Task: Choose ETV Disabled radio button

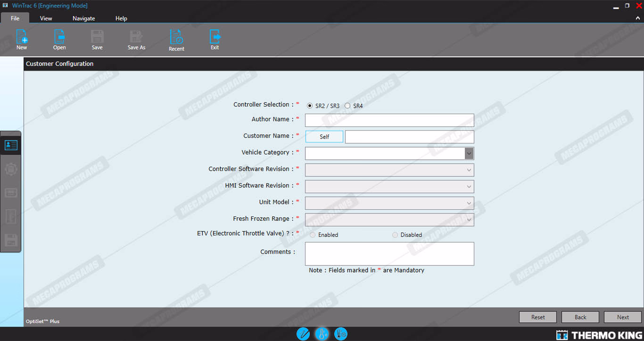Action: (x=395, y=234)
